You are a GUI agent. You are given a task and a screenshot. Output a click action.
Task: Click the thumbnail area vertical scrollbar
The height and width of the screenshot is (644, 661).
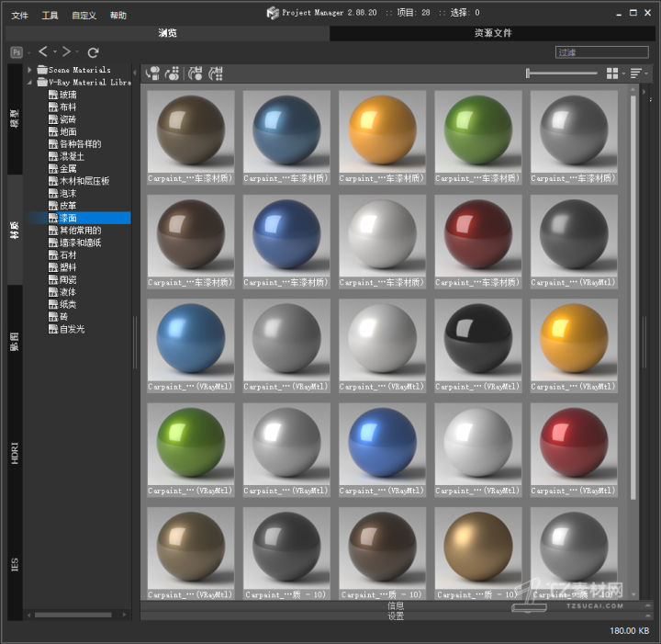pos(633,298)
